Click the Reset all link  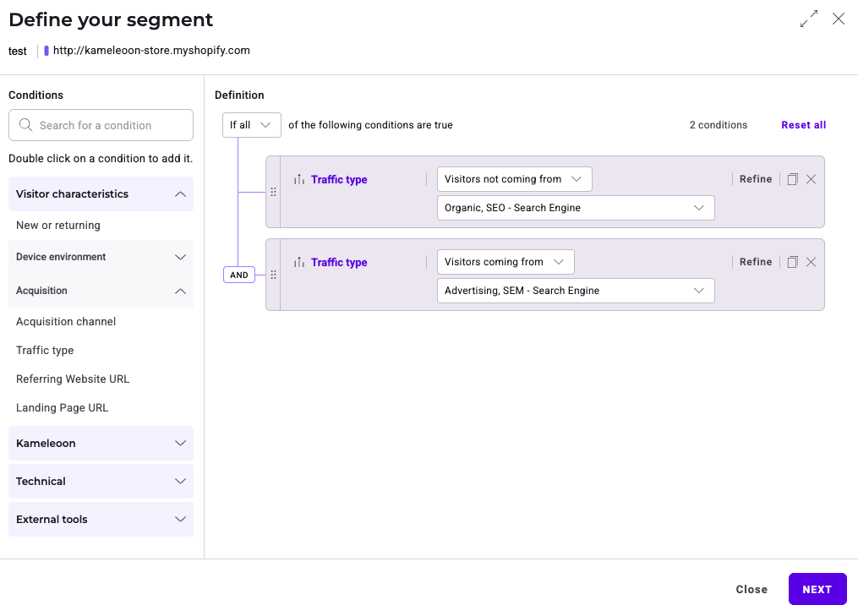(803, 125)
